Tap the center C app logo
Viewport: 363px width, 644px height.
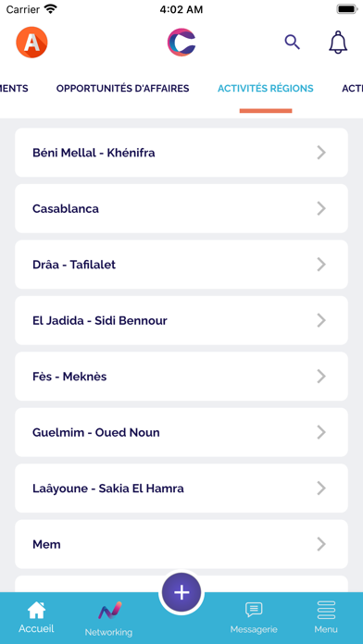(181, 42)
